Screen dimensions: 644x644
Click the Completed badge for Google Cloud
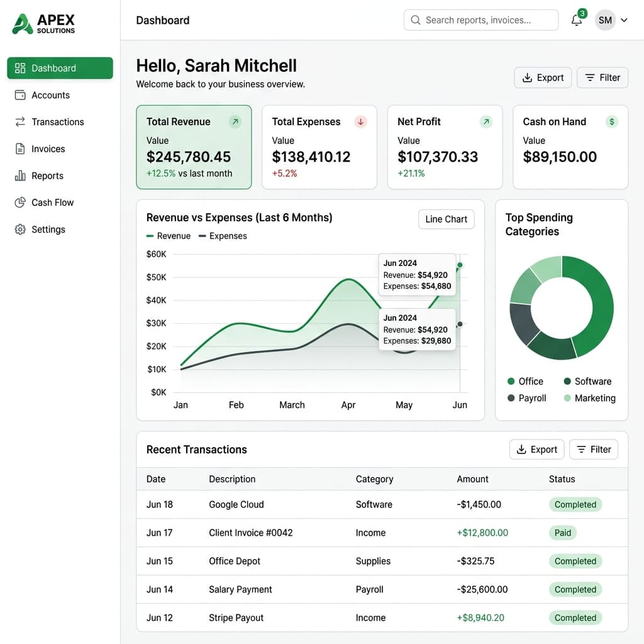point(575,504)
